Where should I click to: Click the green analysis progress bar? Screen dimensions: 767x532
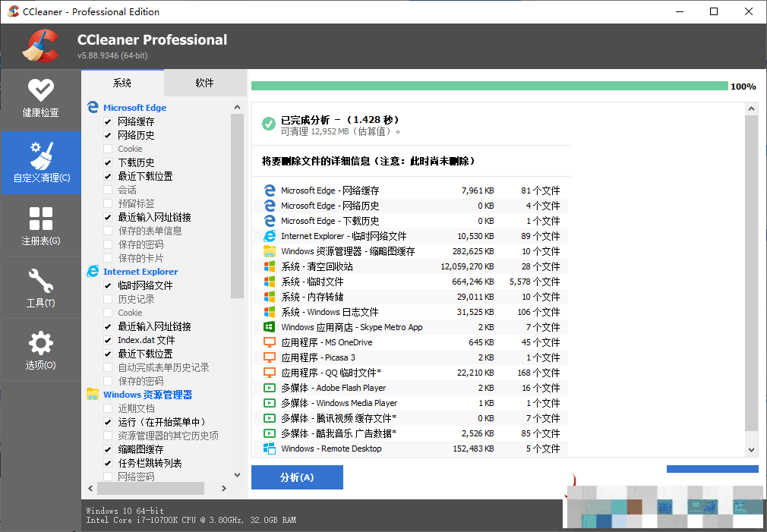click(x=490, y=86)
